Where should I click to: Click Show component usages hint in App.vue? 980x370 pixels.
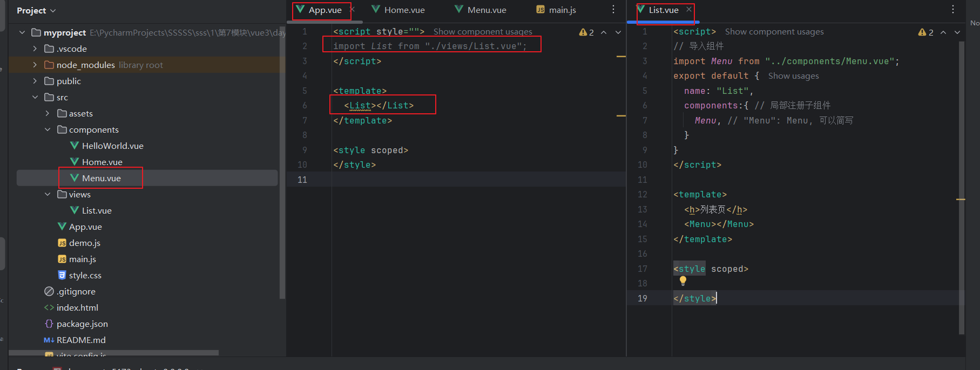click(483, 32)
